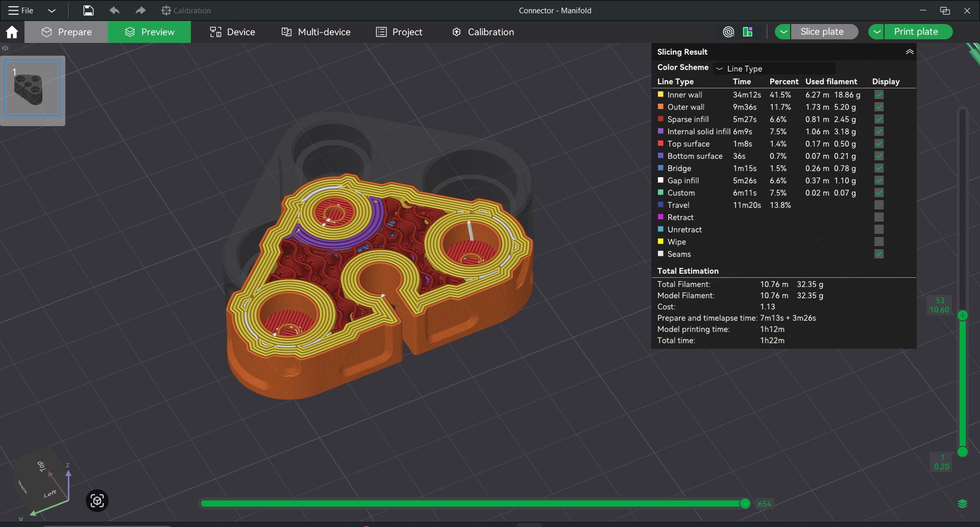Open the File hamburger menu

point(20,10)
